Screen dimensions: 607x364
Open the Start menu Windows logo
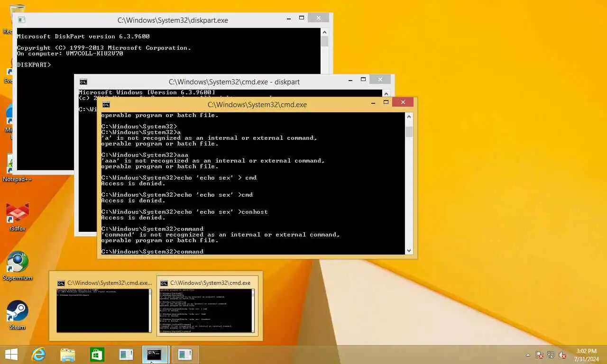[x=11, y=355]
